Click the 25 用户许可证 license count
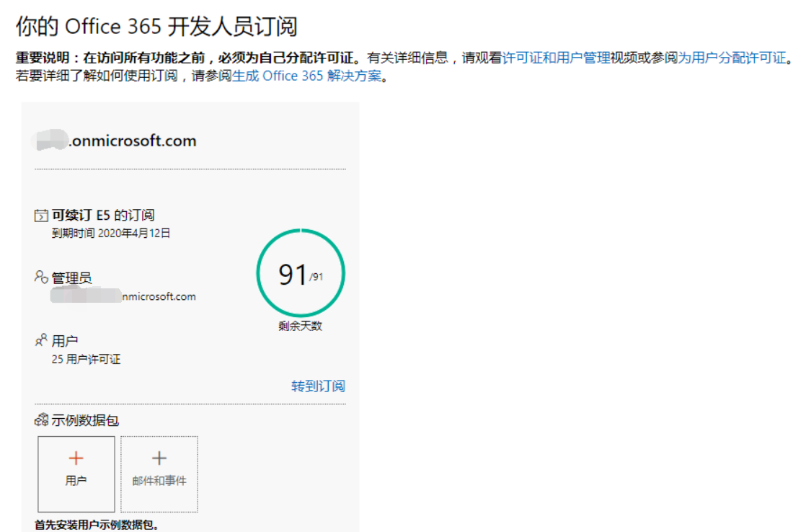 tap(86, 359)
